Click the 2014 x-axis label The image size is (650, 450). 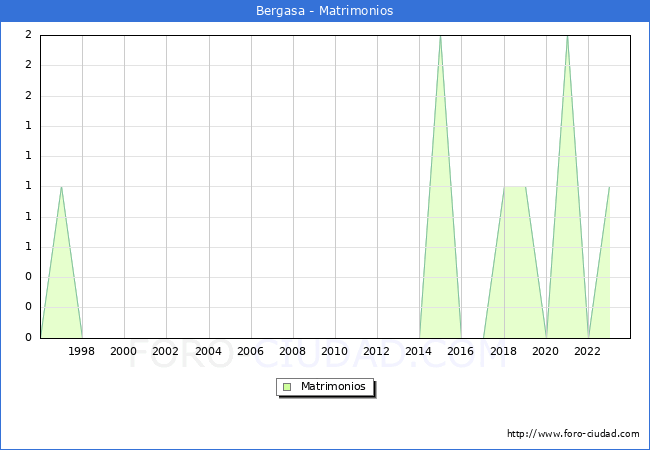[x=419, y=351]
